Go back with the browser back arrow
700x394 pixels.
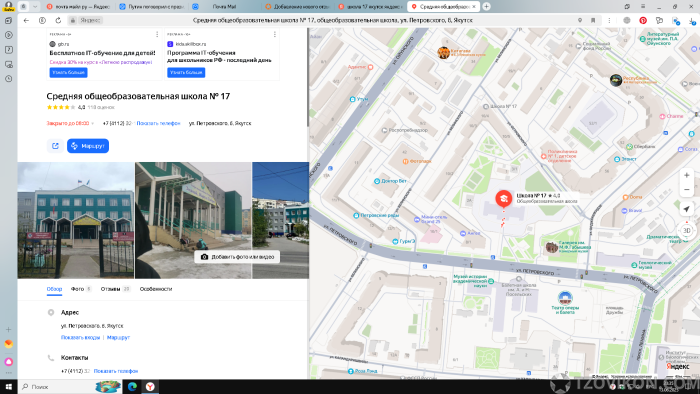tap(26, 20)
